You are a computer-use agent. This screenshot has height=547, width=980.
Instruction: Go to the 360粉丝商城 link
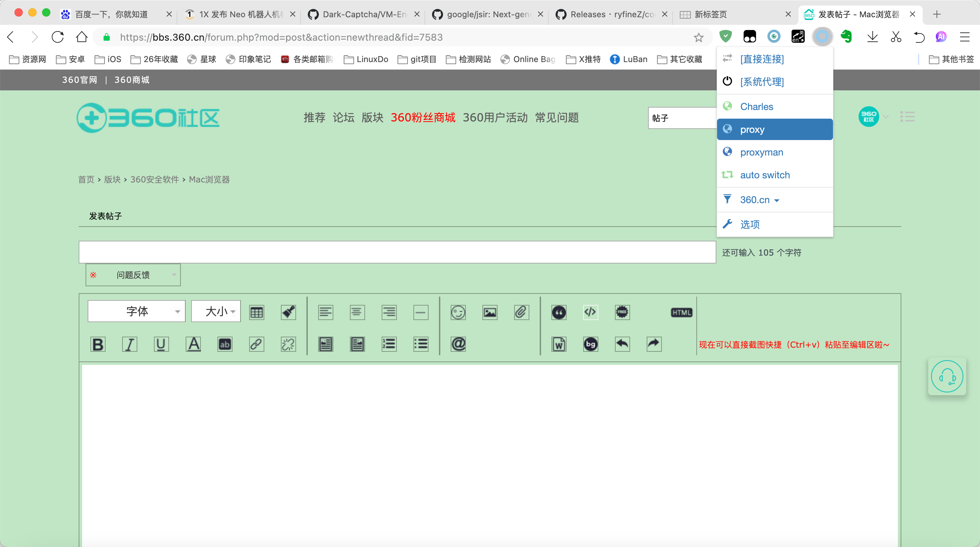pos(423,118)
